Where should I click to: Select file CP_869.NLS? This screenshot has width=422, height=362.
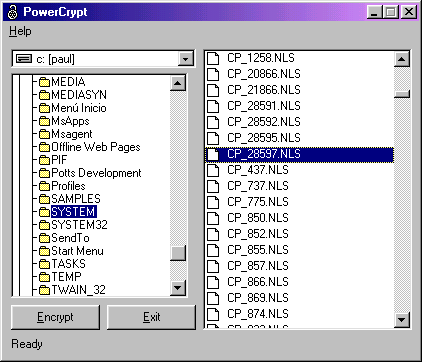258,298
